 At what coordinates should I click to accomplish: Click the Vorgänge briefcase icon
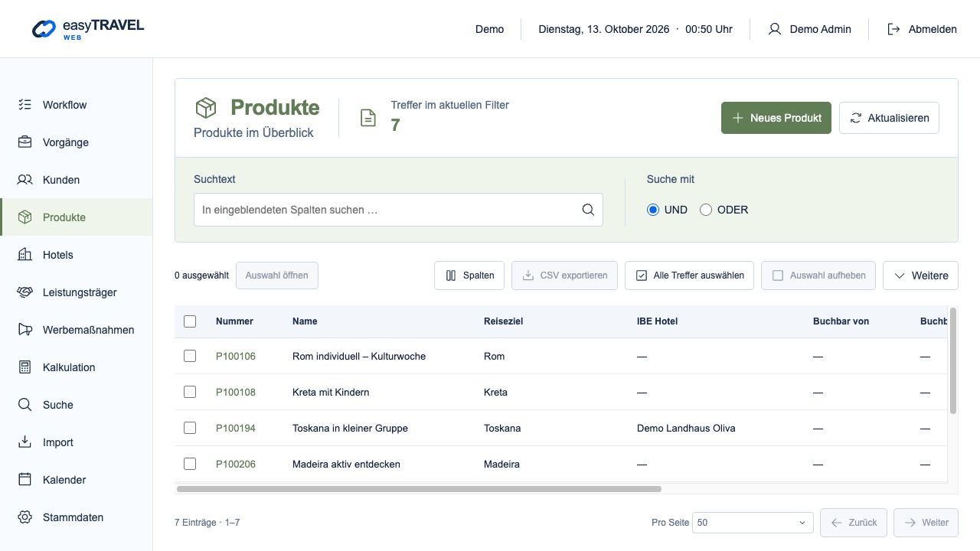pos(25,142)
